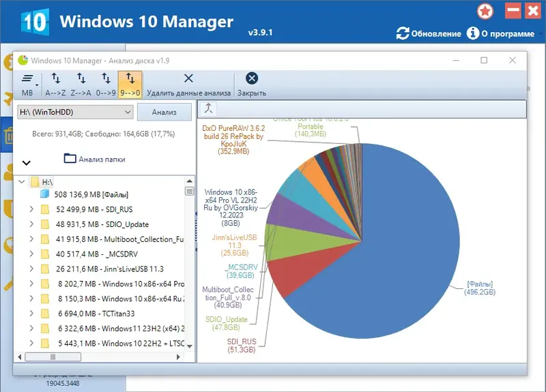546x392 pixels.
Task: Click the _MCSDRV (39,6GB) chart label
Action: (x=242, y=271)
